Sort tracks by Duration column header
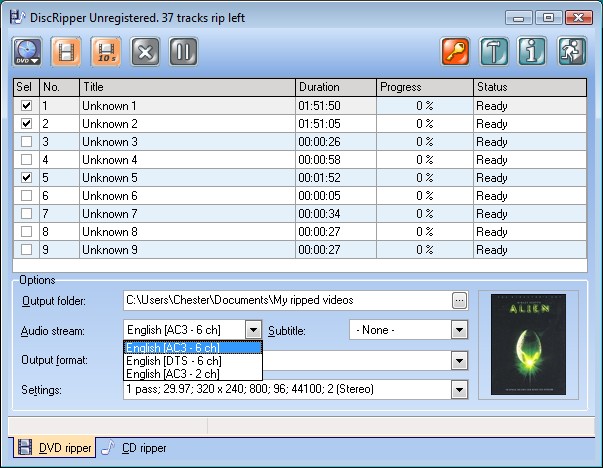The image size is (603, 468). coord(334,87)
